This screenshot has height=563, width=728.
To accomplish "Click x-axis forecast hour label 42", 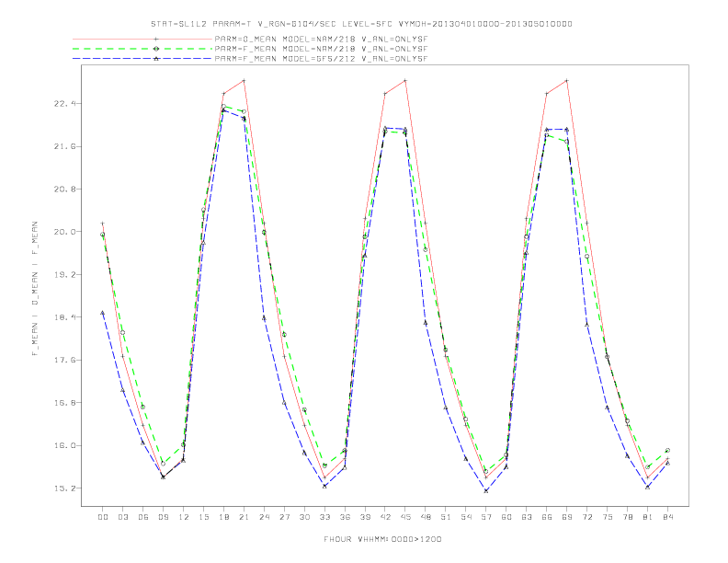I will [385, 517].
